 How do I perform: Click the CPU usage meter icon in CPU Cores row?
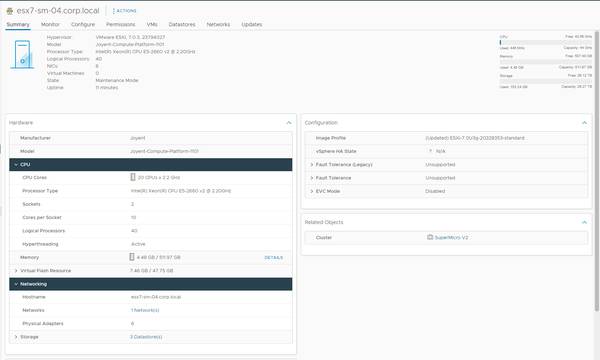[x=133, y=177]
